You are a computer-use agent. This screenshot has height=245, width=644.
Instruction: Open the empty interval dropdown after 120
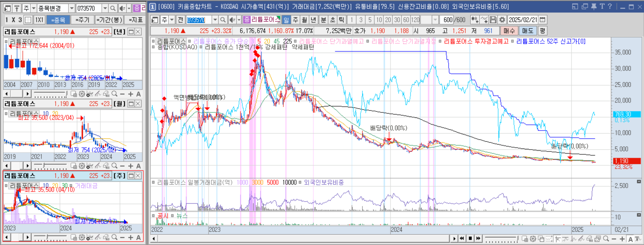[435, 20]
